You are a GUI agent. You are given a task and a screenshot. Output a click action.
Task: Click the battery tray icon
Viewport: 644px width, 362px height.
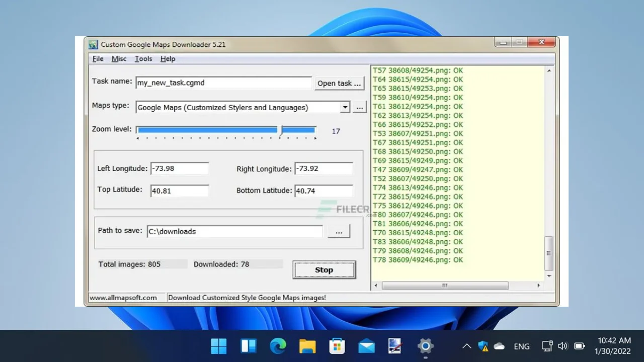click(579, 346)
